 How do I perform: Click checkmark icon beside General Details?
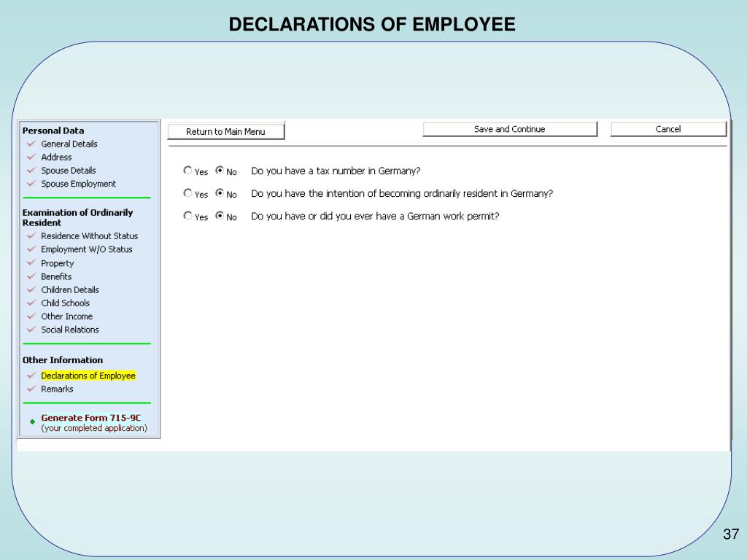[31, 144]
